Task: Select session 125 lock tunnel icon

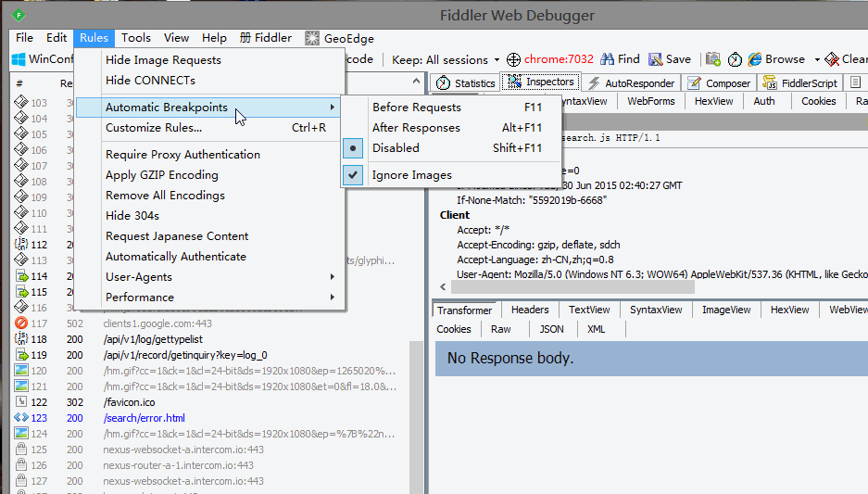Action: (21, 450)
